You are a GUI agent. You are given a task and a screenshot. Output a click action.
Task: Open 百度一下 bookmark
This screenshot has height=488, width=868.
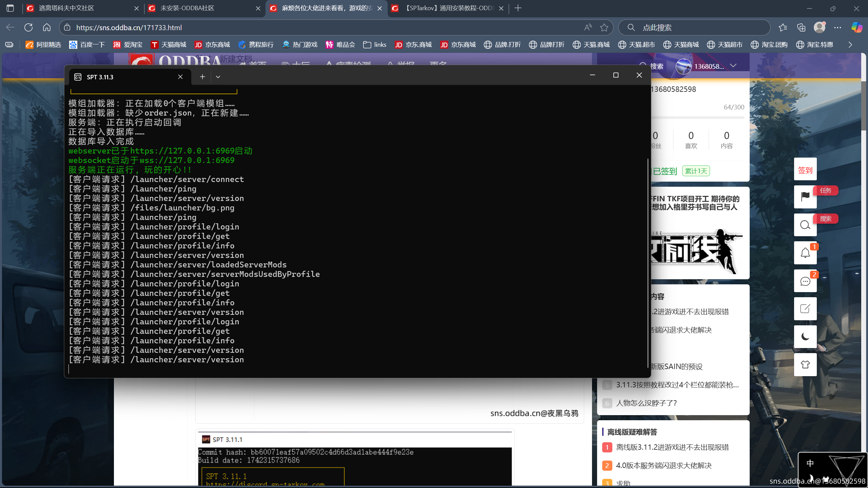point(87,45)
